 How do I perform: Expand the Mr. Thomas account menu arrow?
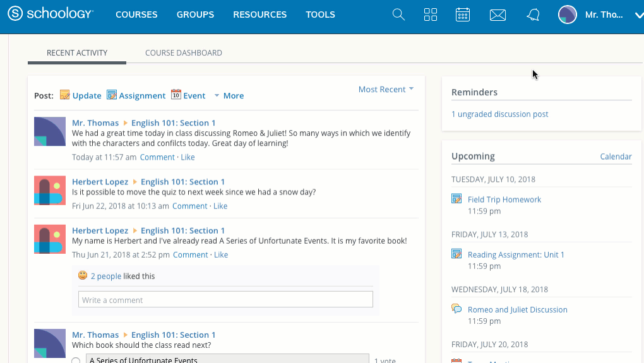(x=638, y=15)
